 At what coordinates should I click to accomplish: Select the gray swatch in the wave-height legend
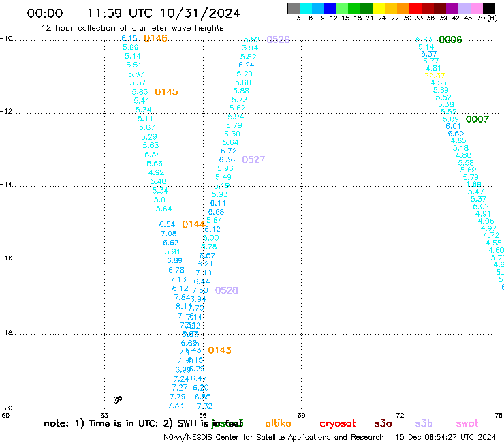tap(294, 8)
